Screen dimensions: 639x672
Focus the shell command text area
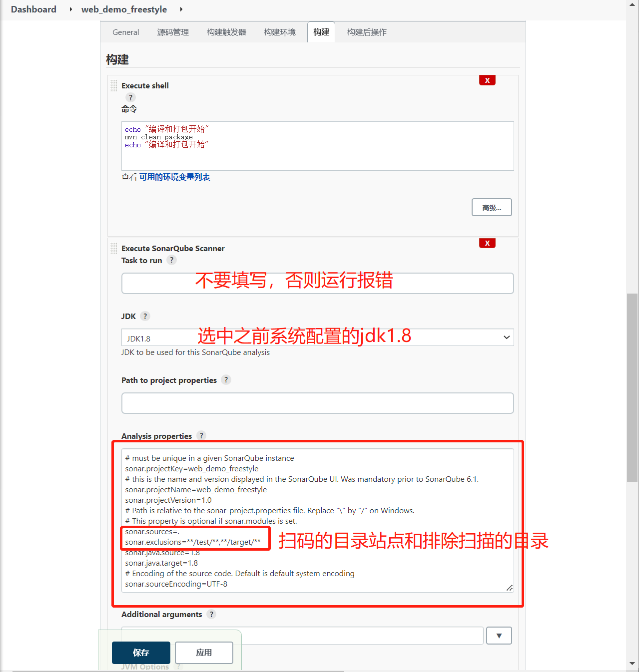point(318,146)
